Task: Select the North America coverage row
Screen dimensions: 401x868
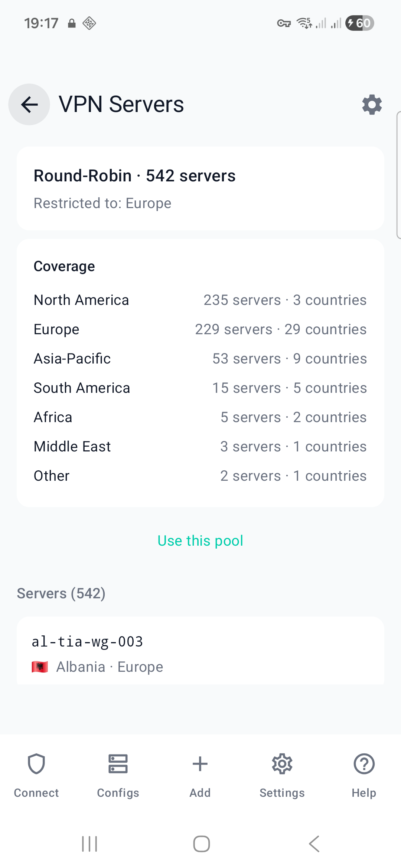Action: pyautogui.click(x=200, y=300)
